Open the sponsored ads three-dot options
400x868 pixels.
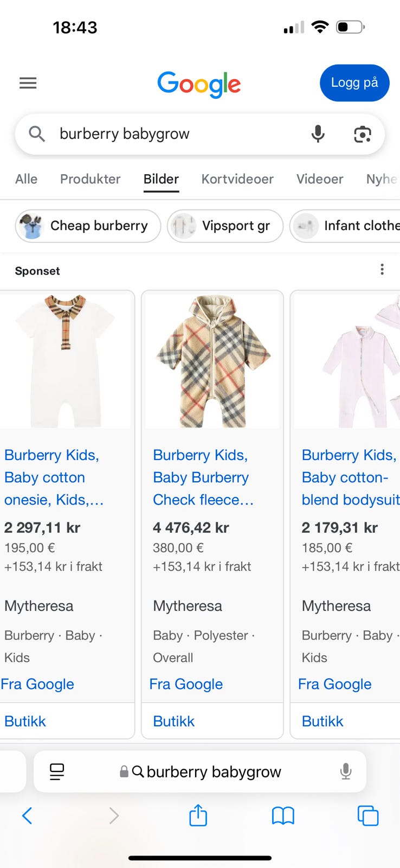[382, 270]
